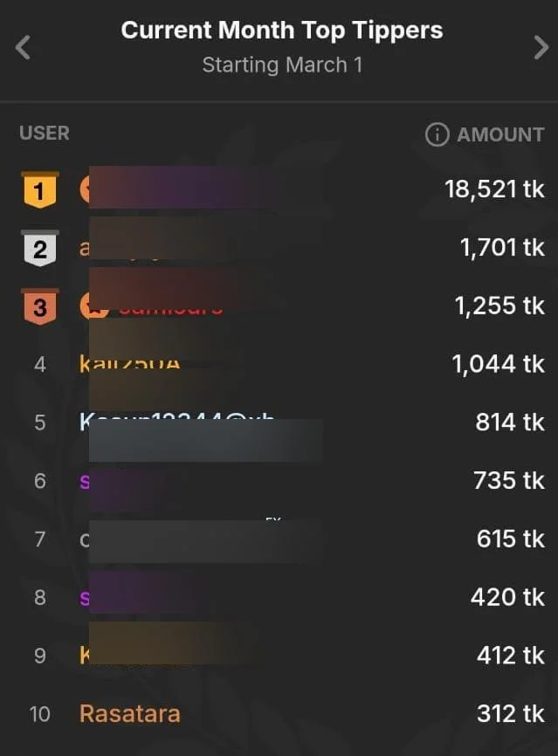Viewport: 558px width, 756px height.
Task: Go to next month's top tippers
Action: (x=541, y=47)
